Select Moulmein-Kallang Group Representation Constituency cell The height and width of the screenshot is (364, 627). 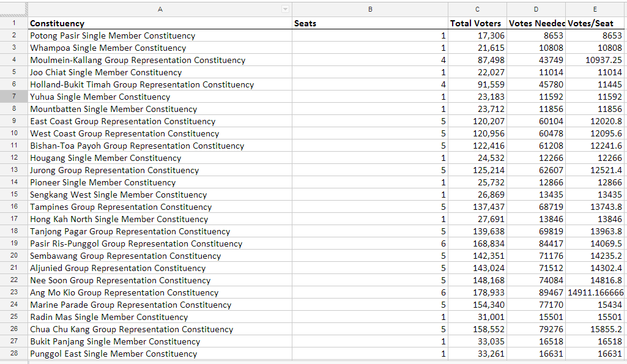point(160,60)
